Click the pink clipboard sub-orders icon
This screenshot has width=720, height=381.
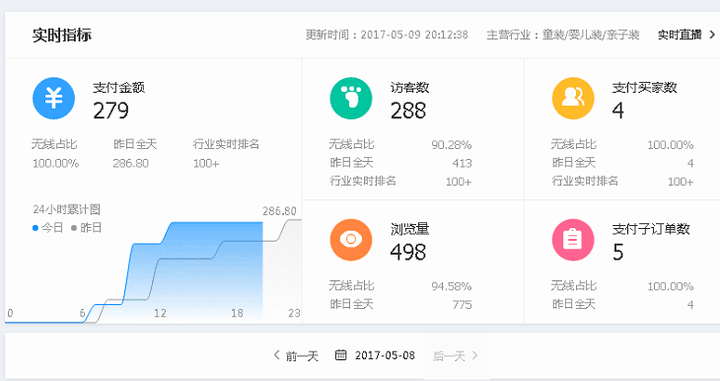(573, 240)
